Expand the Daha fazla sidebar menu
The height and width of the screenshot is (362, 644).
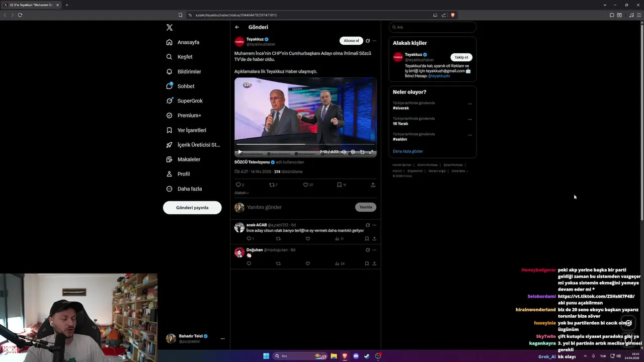click(184, 189)
